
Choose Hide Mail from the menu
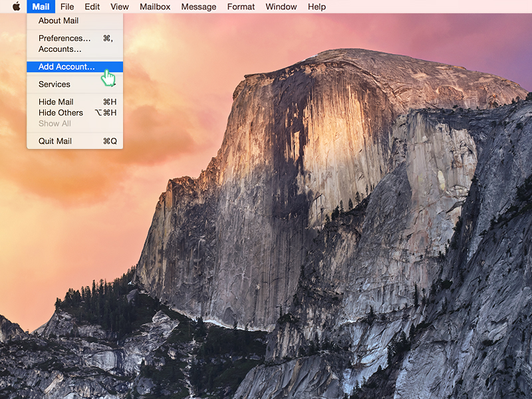pos(75,102)
